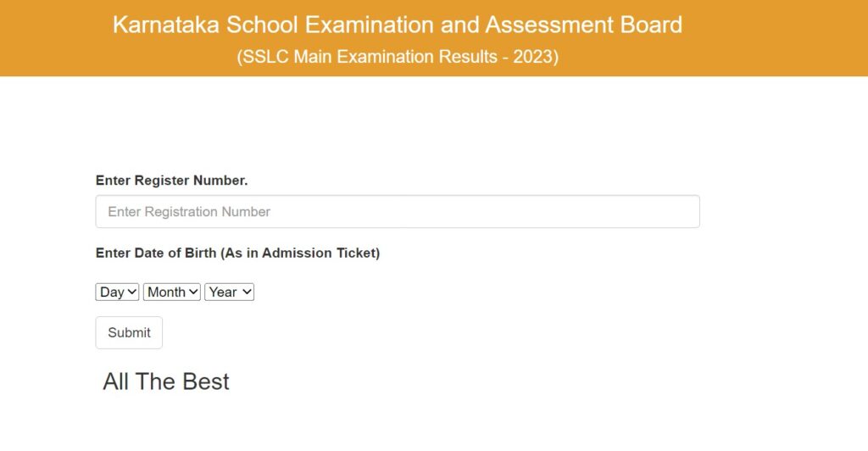Click the word 'Best' below Submit
Screen dimensions: 868x451
point(205,381)
